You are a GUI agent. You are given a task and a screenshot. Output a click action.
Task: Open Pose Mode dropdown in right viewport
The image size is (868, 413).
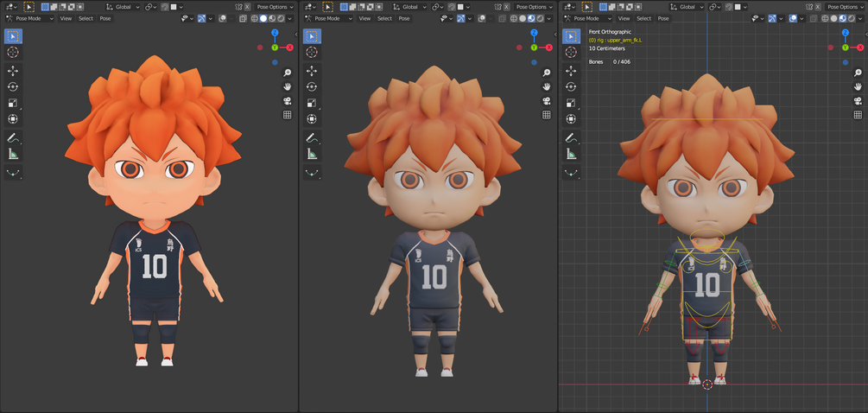(588, 18)
